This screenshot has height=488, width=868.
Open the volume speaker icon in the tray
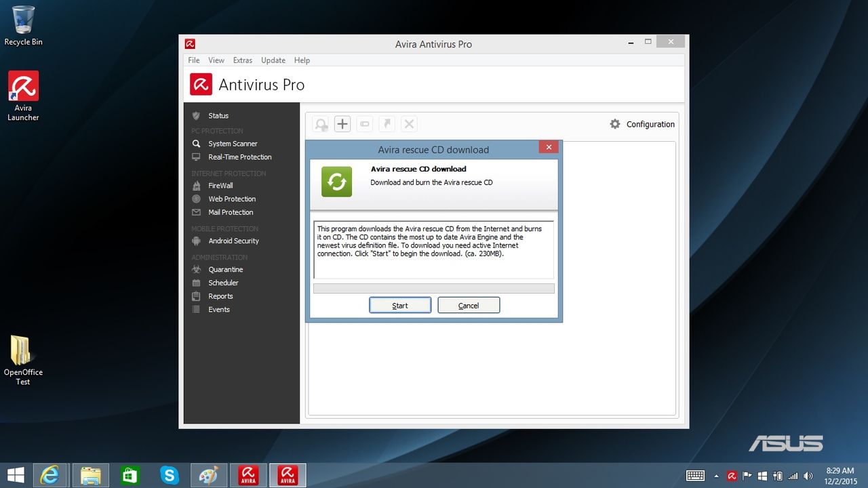(808, 476)
